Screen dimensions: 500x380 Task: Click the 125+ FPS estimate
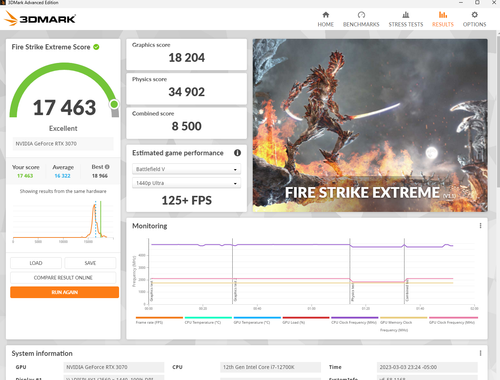tap(187, 200)
